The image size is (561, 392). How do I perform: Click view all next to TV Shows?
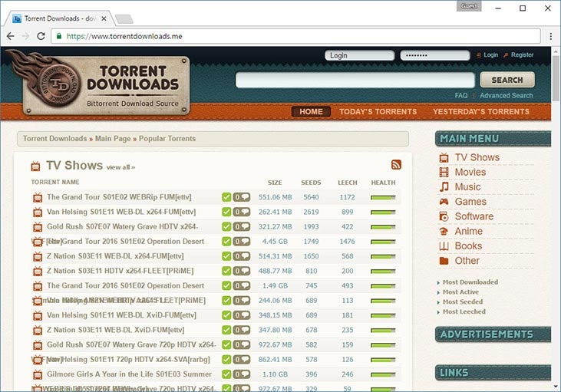tap(120, 167)
